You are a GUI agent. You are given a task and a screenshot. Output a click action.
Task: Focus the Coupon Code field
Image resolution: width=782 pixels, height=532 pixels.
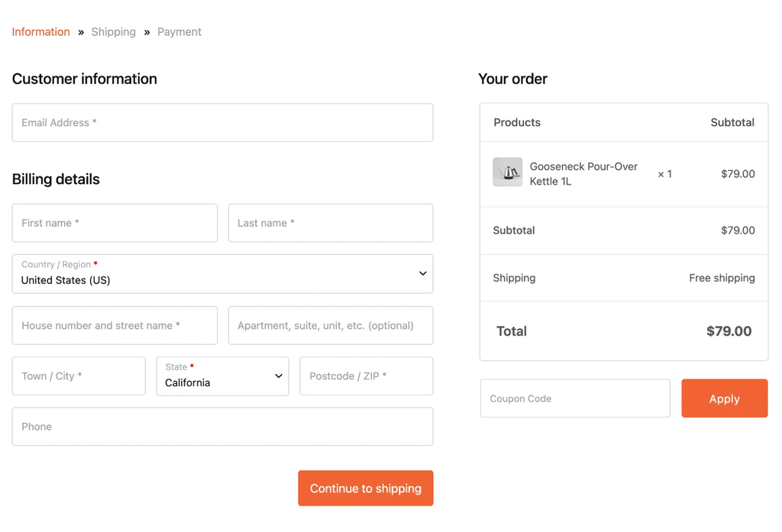tap(575, 398)
